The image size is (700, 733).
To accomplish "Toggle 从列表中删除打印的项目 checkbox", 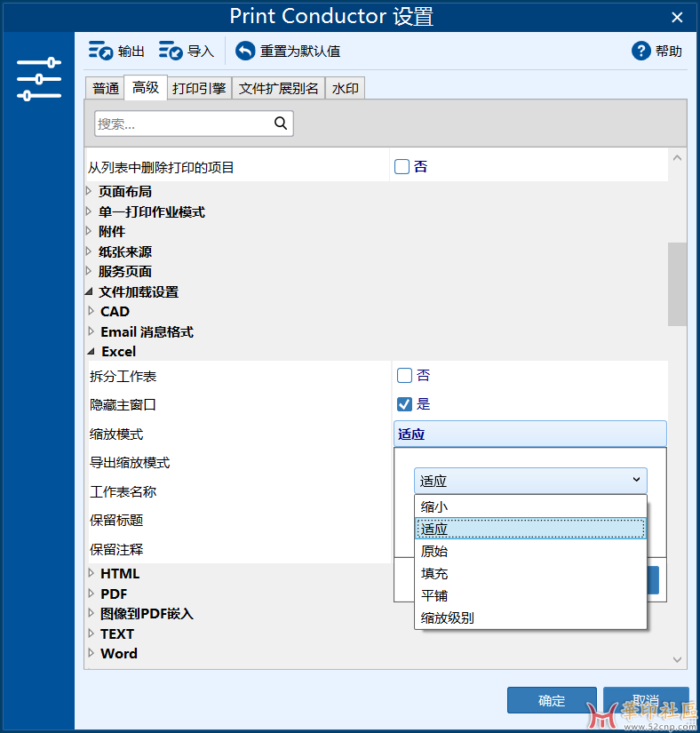I will (x=402, y=166).
